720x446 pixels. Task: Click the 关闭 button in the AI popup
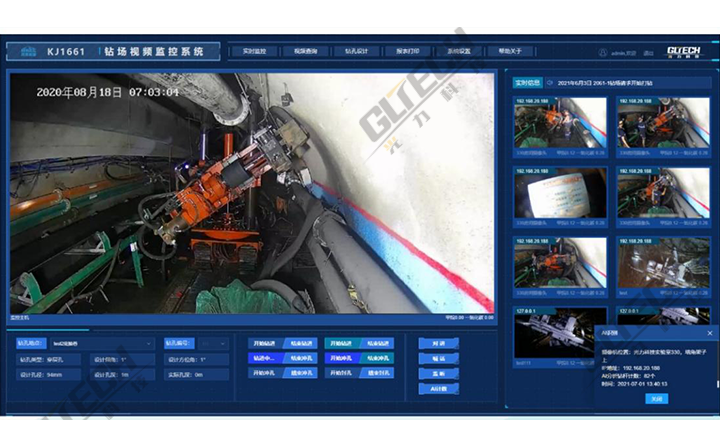pyautogui.click(x=657, y=399)
